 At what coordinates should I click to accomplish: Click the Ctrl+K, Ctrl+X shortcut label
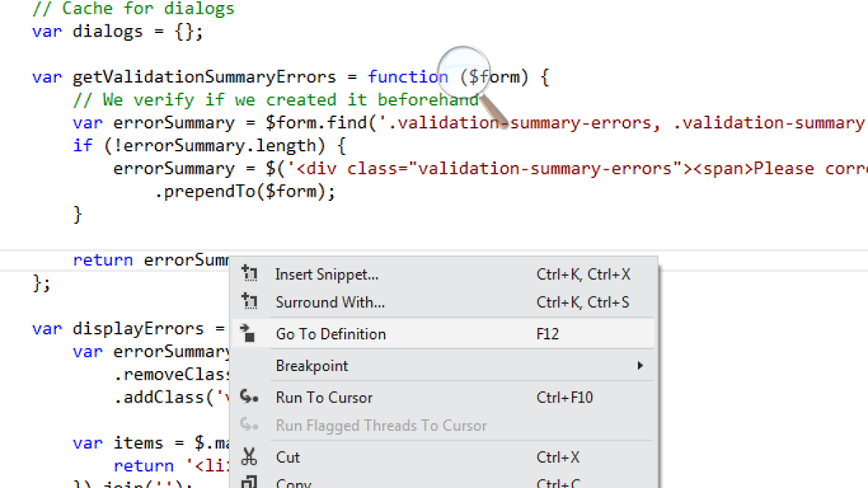pyautogui.click(x=583, y=274)
